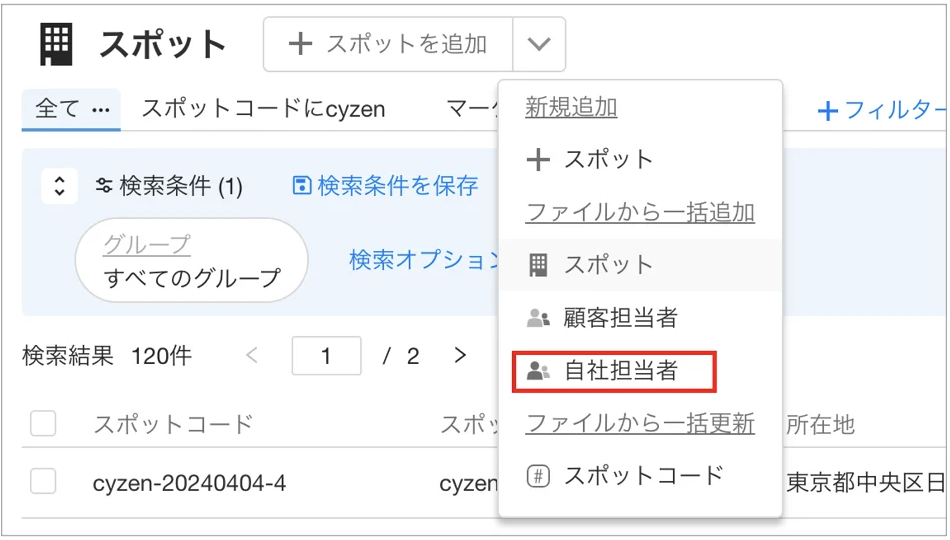Image resolution: width=950 pixels, height=540 pixels.
Task: Select + スポット under 新規追加
Action: pyautogui.click(x=640, y=160)
